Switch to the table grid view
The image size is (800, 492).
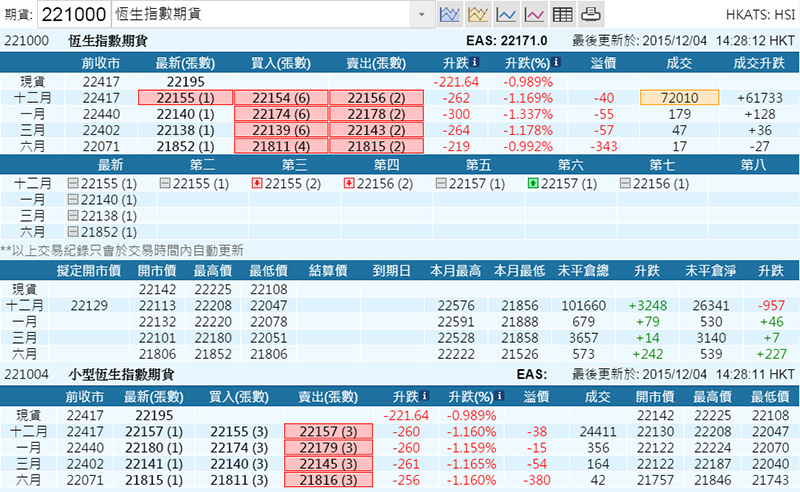point(563,14)
